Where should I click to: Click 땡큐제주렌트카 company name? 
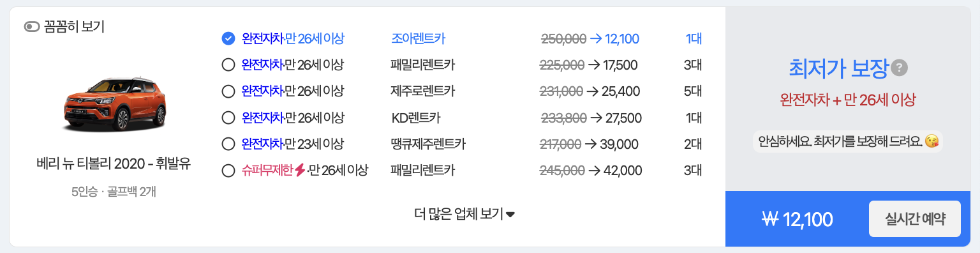point(428,144)
